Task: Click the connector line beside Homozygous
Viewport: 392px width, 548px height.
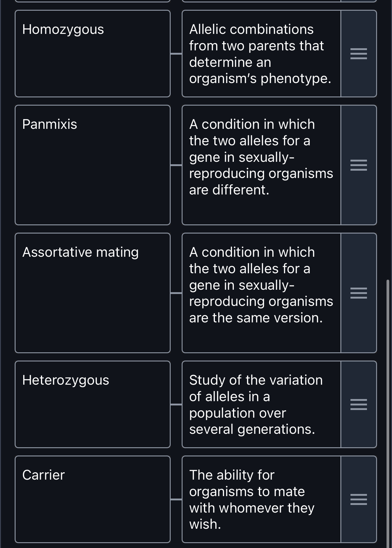Action: pyautogui.click(x=176, y=54)
